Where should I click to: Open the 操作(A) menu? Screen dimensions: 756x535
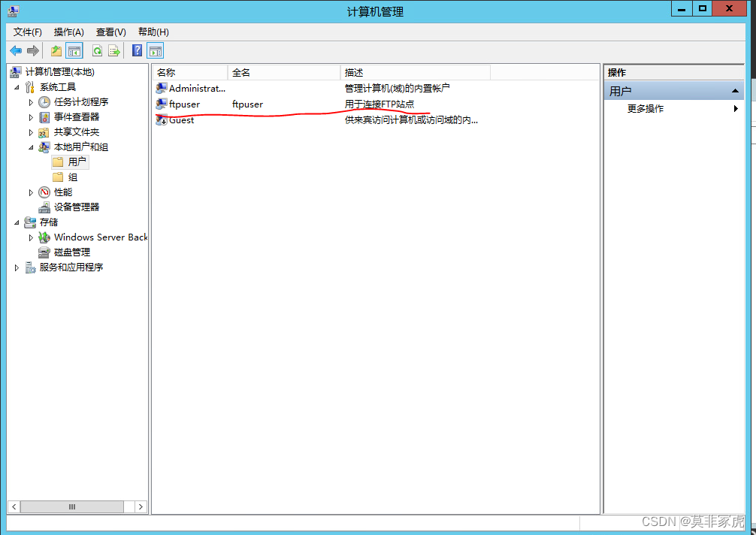coord(68,32)
